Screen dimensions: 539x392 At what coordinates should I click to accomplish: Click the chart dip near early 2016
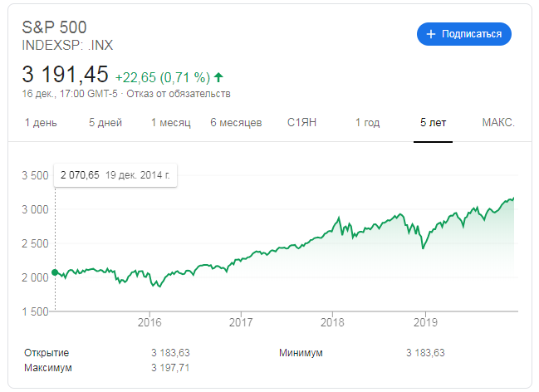(159, 286)
